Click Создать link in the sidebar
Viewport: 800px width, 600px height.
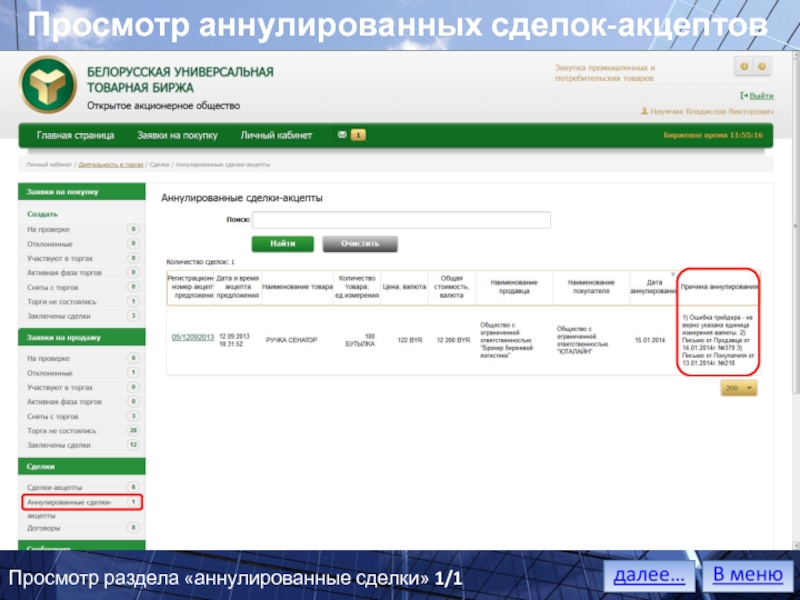pos(42,214)
